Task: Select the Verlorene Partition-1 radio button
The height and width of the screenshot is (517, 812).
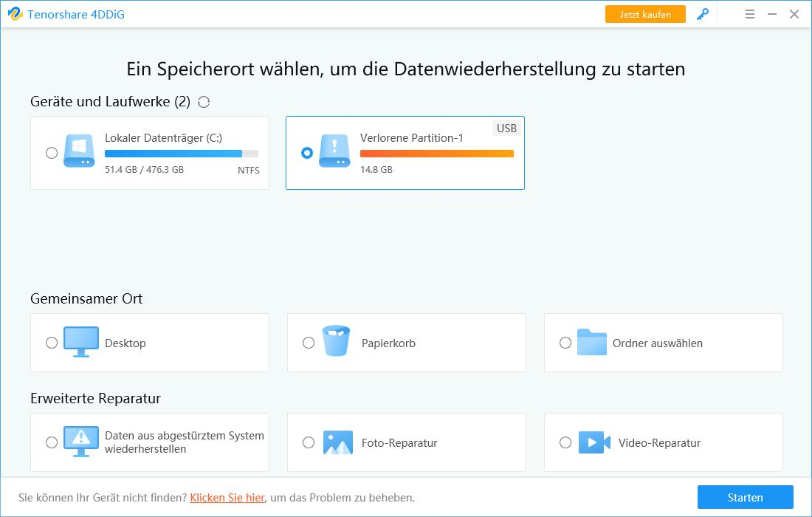Action: point(308,152)
